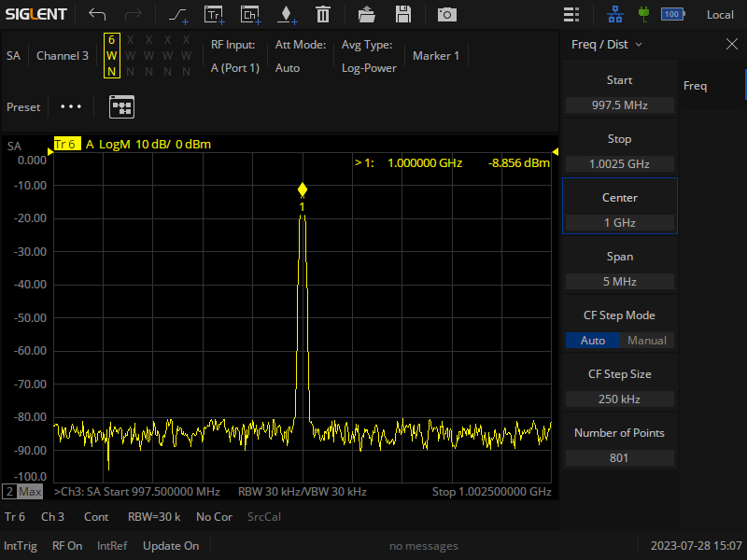
Task: Click Ch3 SA Start 997.500000 MHz text
Action: 136,492
